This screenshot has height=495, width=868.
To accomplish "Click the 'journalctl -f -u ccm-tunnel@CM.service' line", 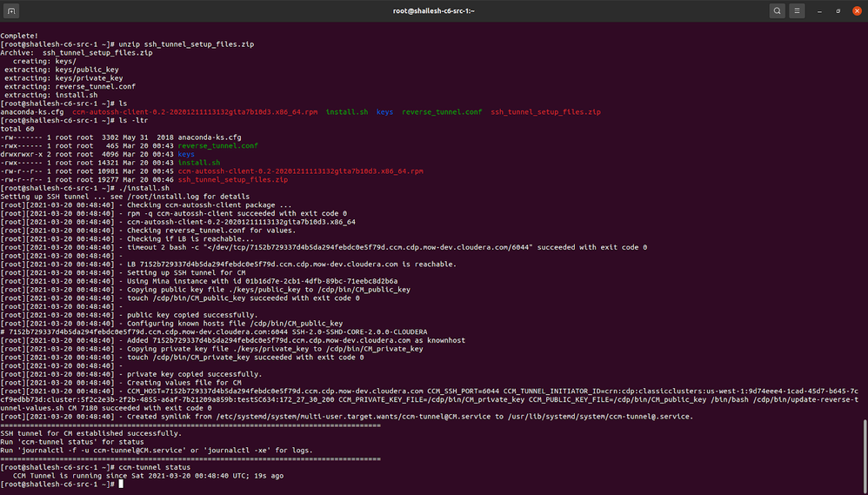I will point(157,450).
